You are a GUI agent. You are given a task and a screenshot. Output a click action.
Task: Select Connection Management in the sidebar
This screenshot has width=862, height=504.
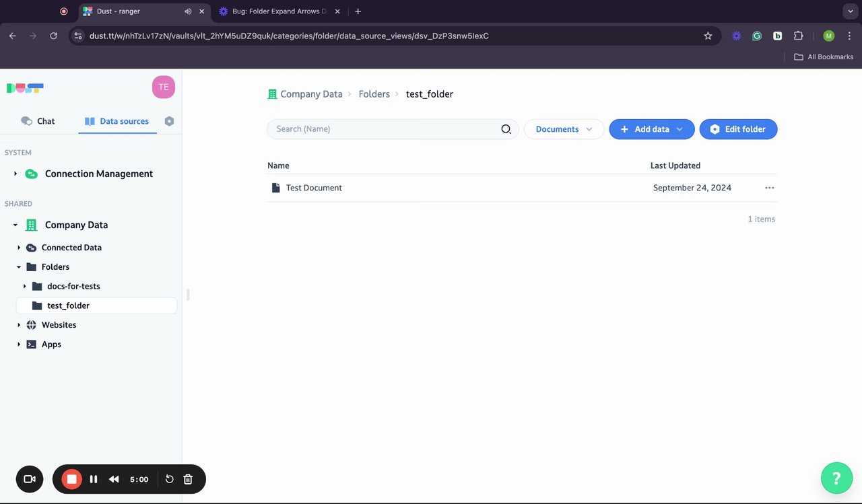point(98,174)
